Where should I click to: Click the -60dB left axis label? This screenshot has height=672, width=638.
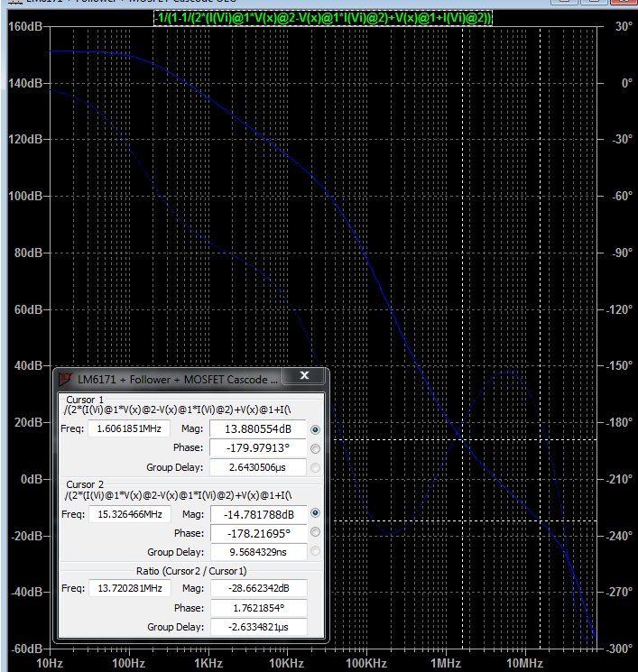click(26, 649)
